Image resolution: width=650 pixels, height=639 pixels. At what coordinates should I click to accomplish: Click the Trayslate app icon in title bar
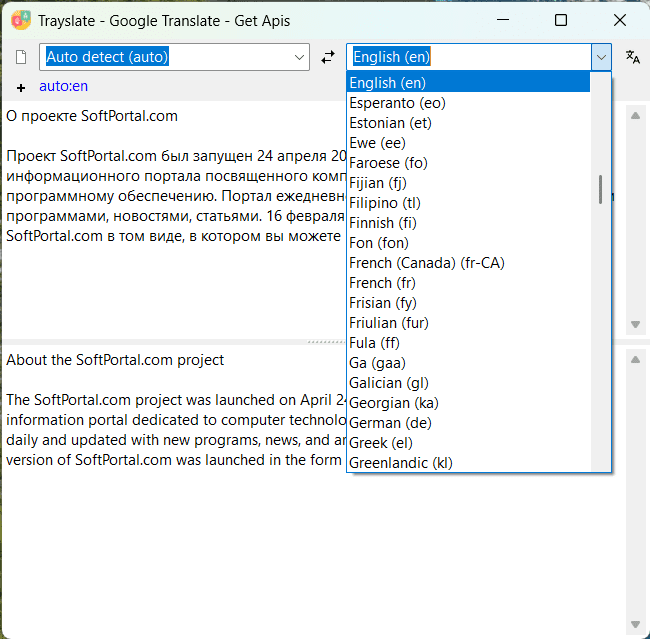(21, 20)
